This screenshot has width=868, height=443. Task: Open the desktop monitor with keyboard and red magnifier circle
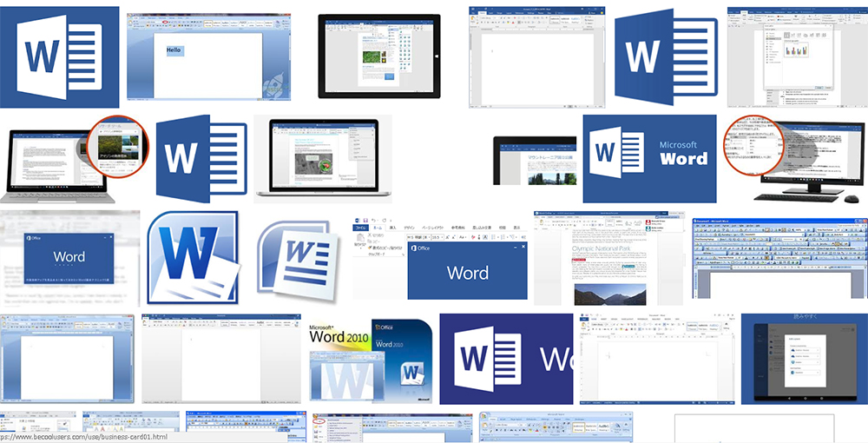point(796,159)
